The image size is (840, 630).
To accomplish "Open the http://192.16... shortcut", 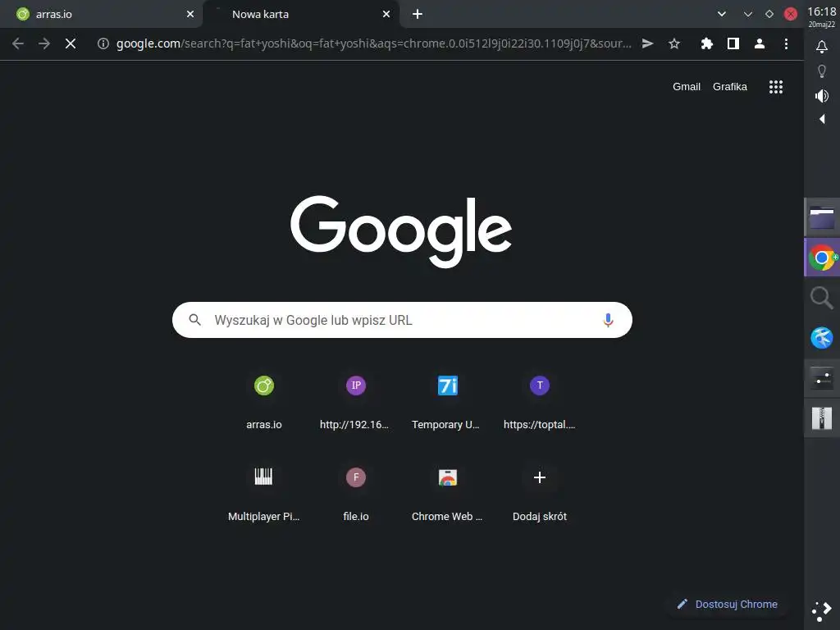I will [355, 402].
